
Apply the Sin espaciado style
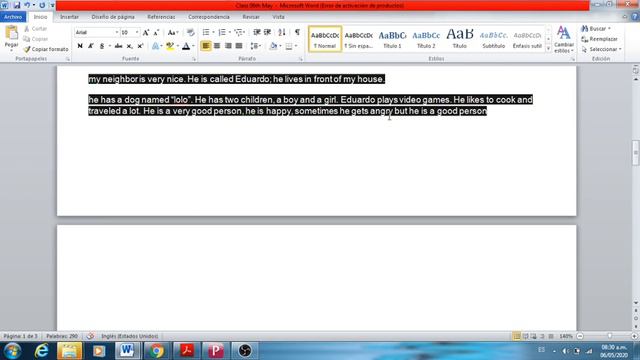[x=358, y=39]
